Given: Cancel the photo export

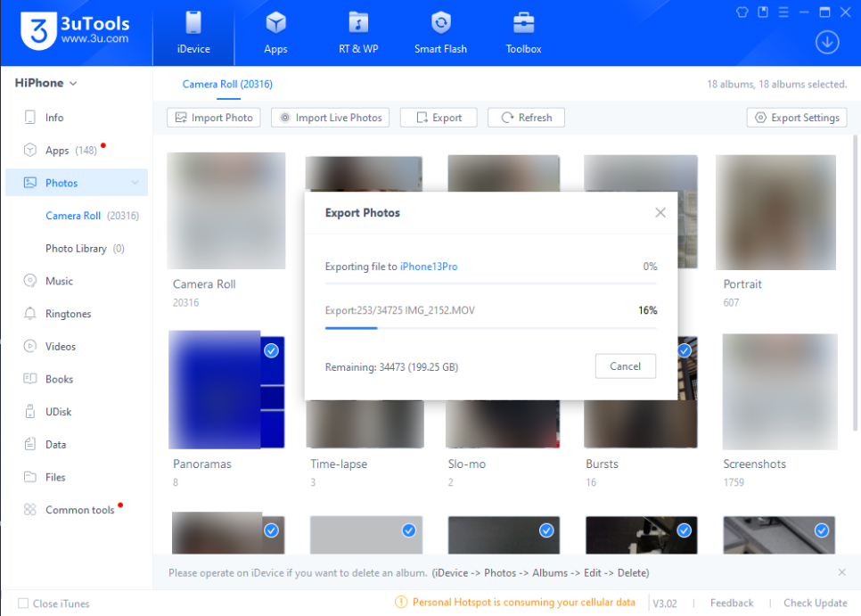Looking at the screenshot, I should 626,366.
